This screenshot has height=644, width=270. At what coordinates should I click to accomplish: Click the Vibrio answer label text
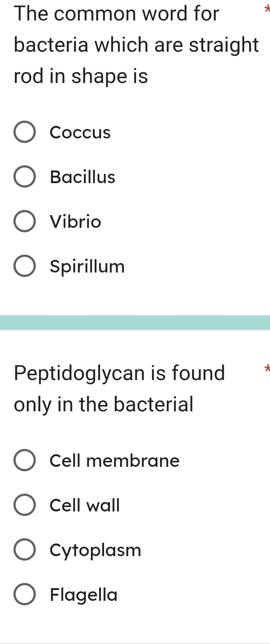(x=76, y=221)
